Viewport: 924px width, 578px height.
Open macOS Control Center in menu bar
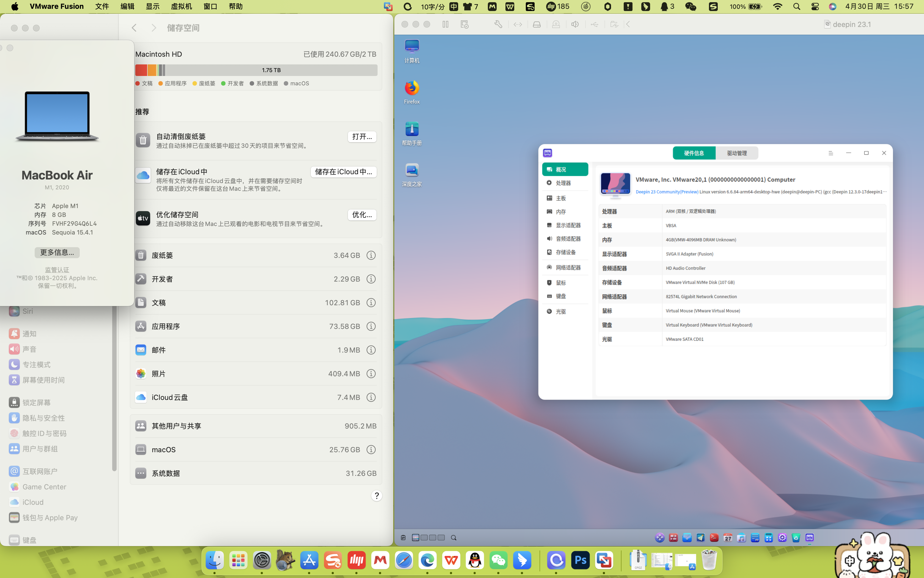815,7
